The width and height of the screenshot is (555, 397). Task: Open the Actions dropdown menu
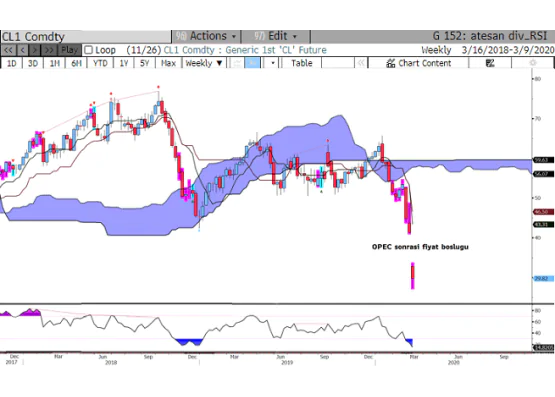[x=206, y=36]
